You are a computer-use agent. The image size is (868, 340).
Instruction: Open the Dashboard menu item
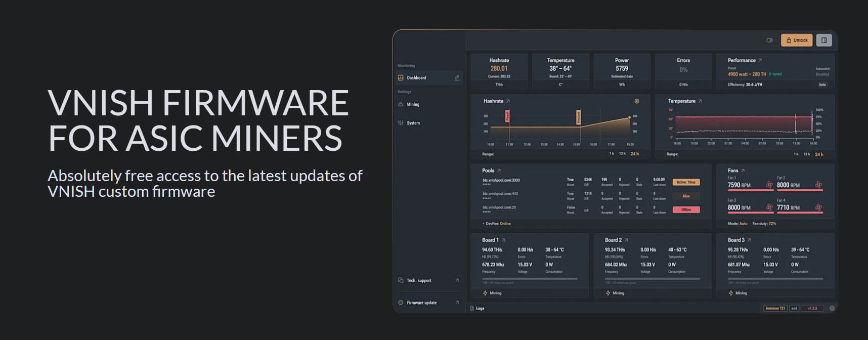(x=429, y=77)
